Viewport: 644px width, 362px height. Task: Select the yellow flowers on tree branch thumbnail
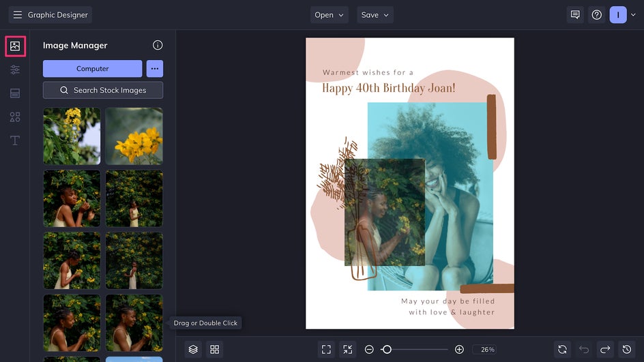coord(72,136)
